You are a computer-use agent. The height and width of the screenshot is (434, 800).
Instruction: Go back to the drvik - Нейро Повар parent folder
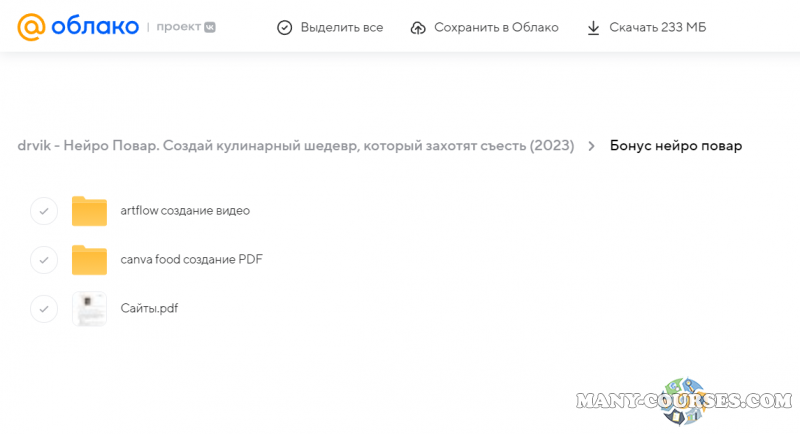[295, 146]
